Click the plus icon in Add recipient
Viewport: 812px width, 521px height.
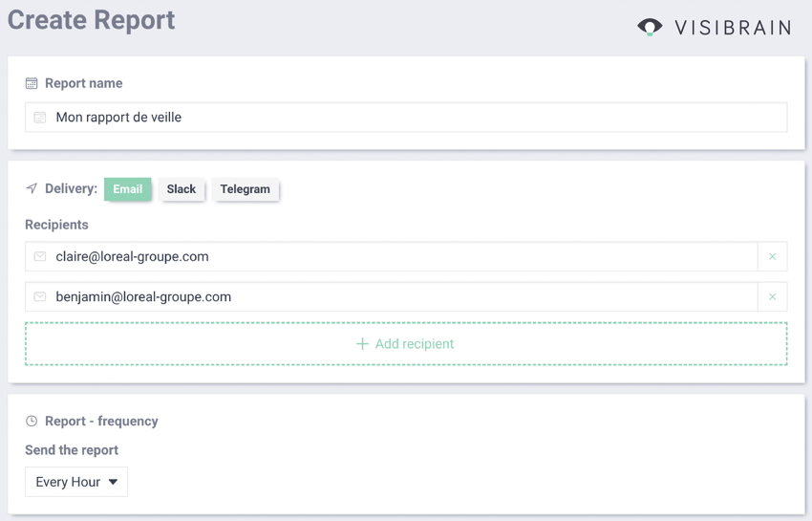(x=362, y=344)
